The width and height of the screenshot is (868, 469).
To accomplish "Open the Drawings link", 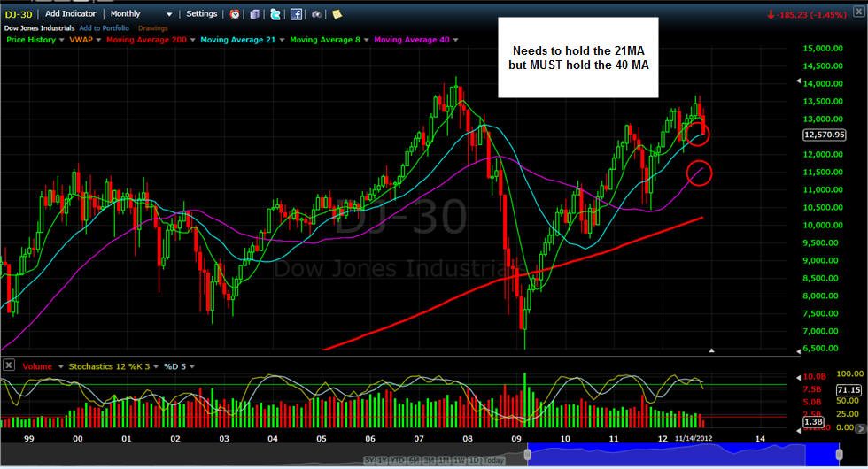I will click(152, 28).
